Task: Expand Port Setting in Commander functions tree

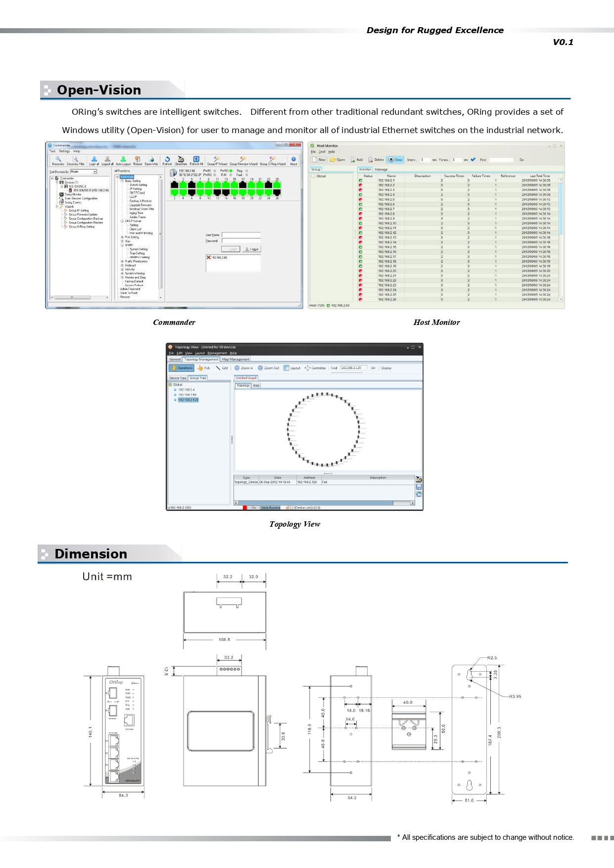Action: [x=122, y=237]
